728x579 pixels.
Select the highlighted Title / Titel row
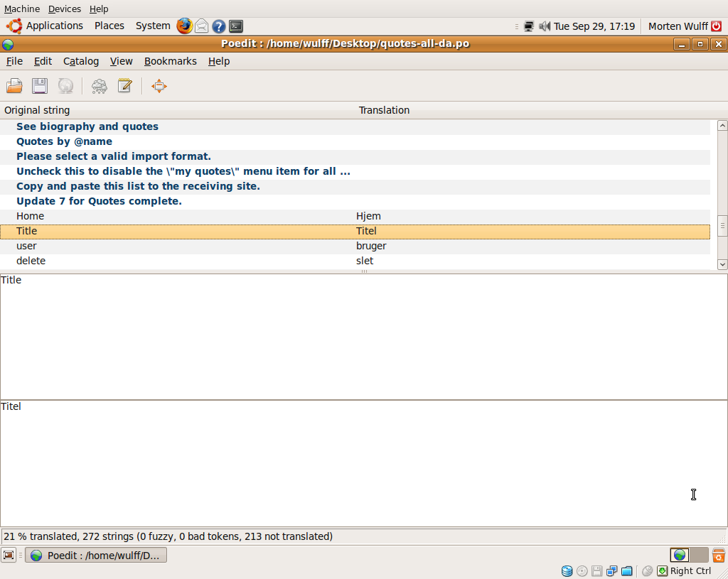tap(355, 231)
